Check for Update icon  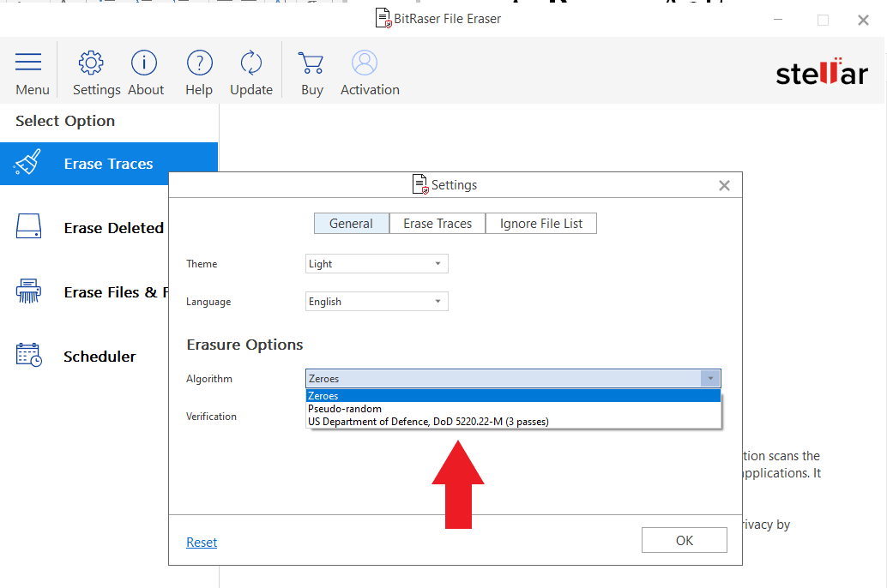(251, 63)
